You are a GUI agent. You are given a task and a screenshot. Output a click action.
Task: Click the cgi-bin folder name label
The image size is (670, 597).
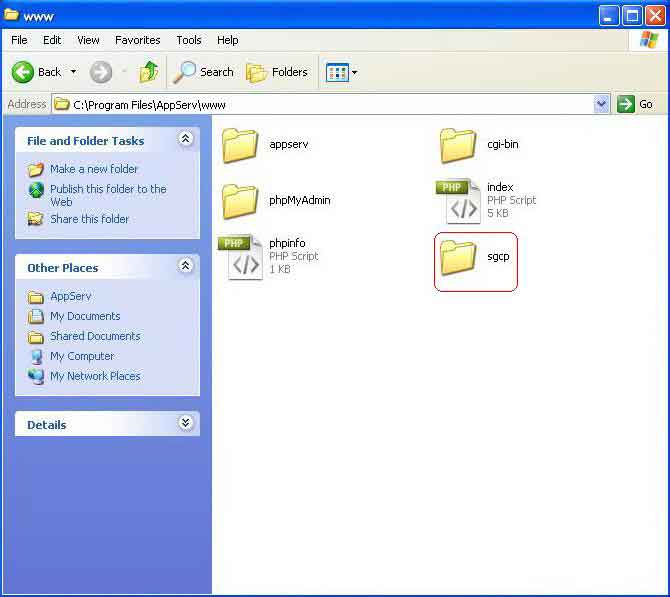coord(503,144)
